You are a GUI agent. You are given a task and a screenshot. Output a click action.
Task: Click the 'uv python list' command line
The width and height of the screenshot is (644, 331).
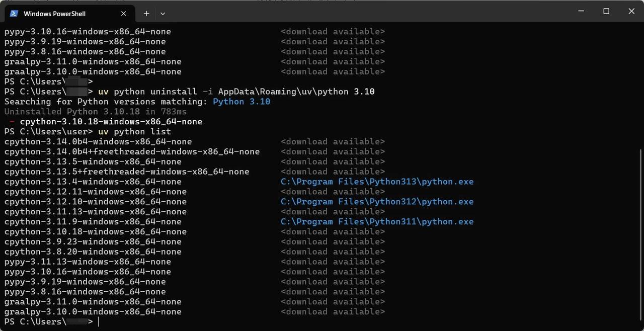point(88,131)
